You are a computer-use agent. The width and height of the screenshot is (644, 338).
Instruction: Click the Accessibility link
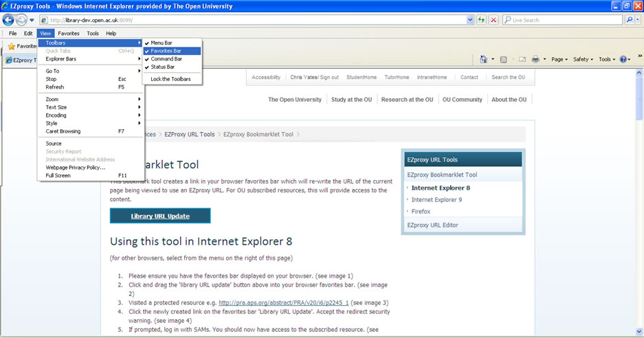tap(266, 77)
